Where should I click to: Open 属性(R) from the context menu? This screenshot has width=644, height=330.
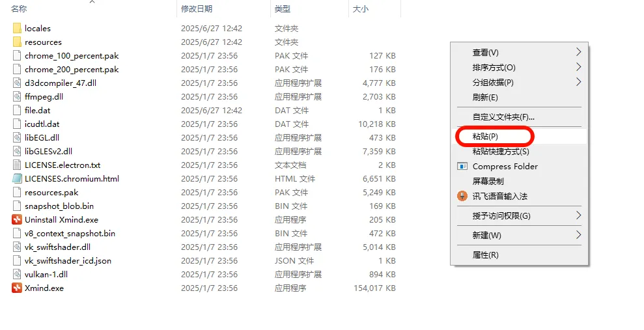coord(520,255)
